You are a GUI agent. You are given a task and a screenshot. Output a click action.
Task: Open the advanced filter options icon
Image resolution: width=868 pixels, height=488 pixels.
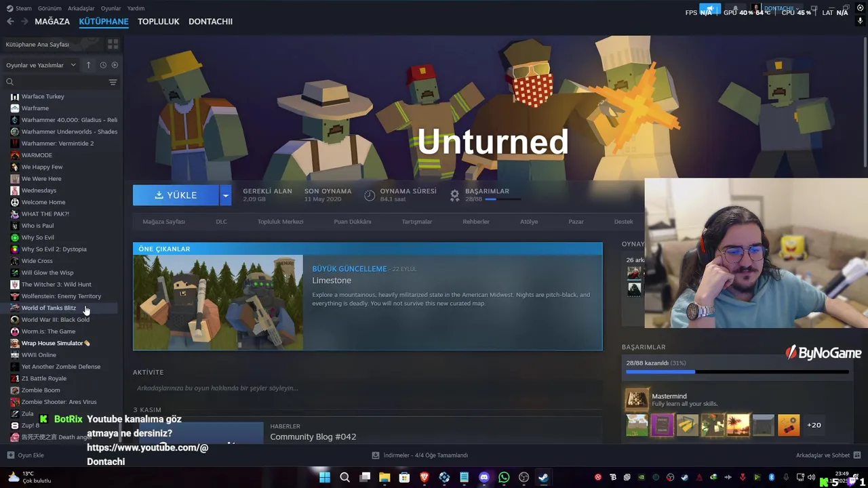[113, 82]
